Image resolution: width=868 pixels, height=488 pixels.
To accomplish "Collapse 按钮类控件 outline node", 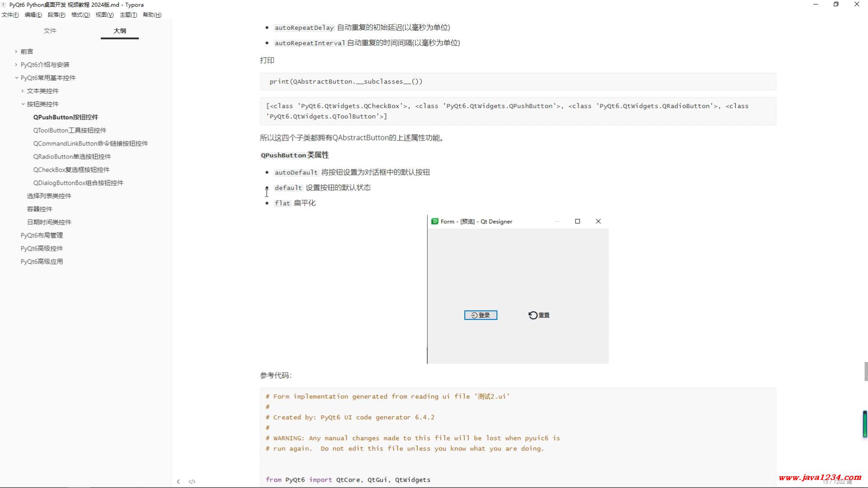I will click(x=23, y=104).
